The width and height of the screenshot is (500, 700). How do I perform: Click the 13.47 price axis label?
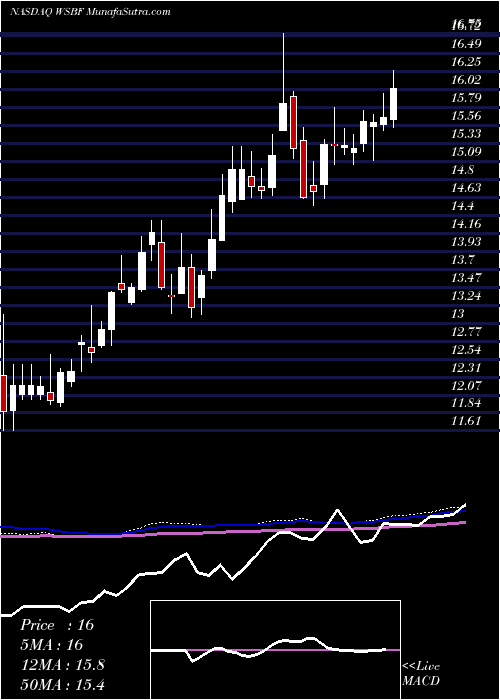467,278
